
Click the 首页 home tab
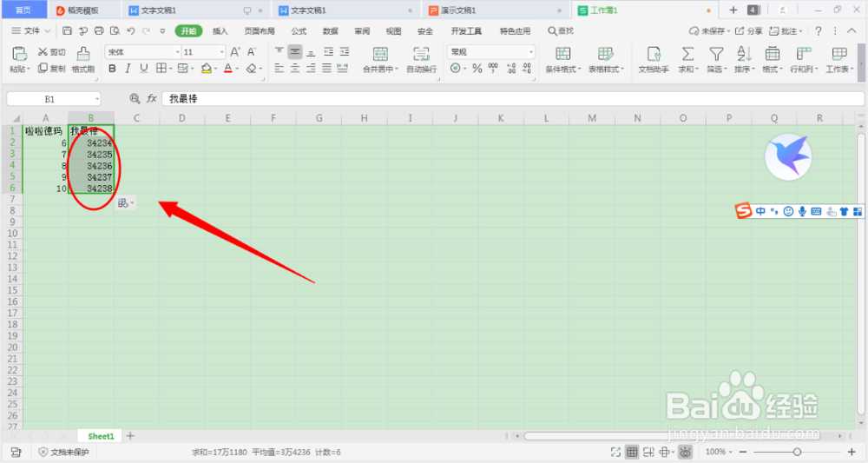pyautogui.click(x=23, y=10)
